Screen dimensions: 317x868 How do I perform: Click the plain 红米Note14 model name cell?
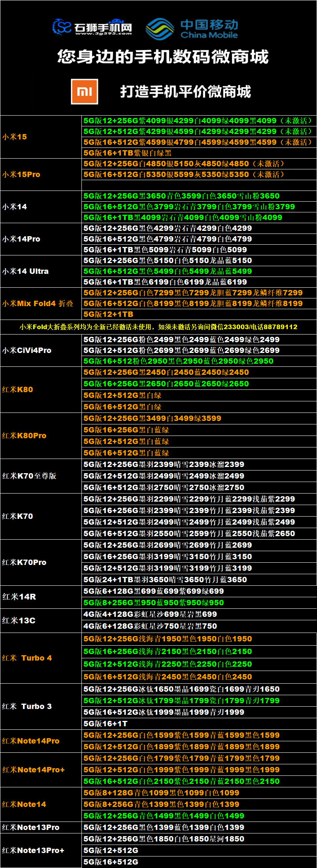coord(41,804)
